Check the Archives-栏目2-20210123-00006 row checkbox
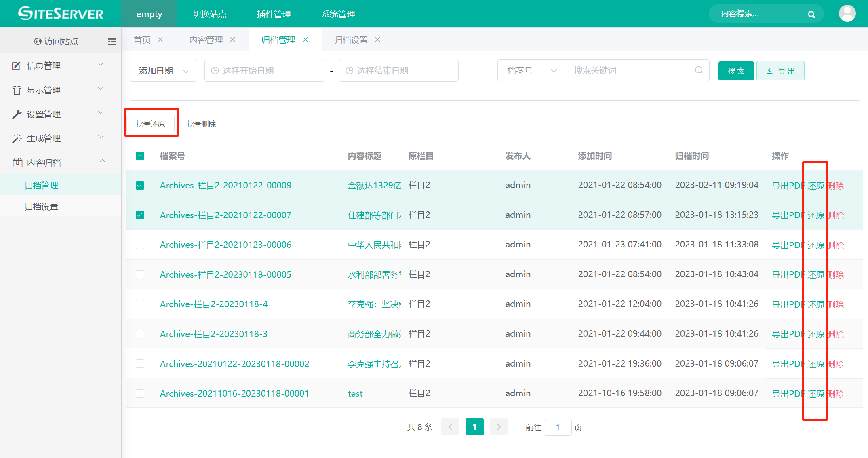 140,245
